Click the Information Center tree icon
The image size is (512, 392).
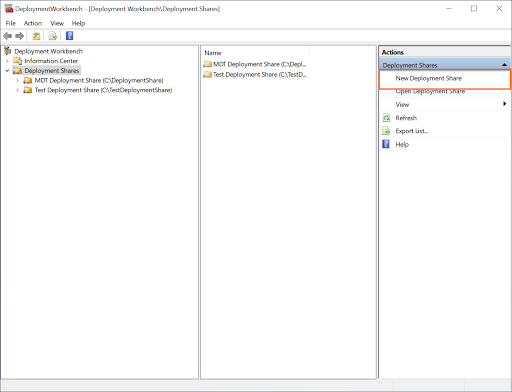17,61
